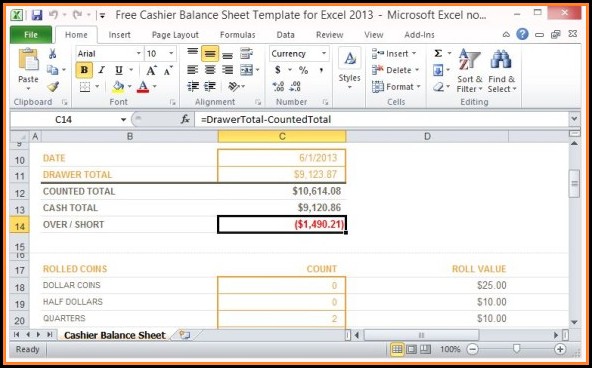Image resolution: width=592 pixels, height=368 pixels.
Task: Switch to Page Layout view in status bar
Action: click(411, 349)
